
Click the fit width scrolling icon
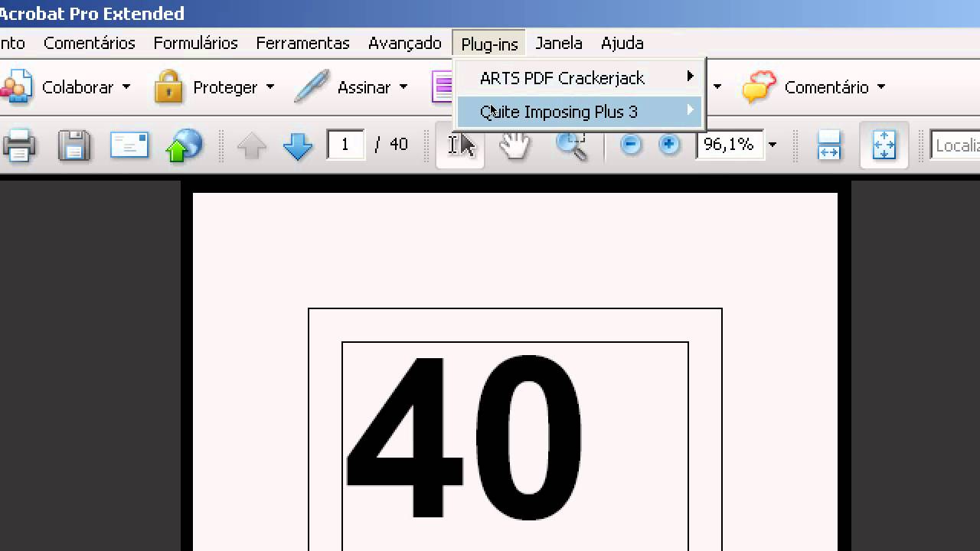pos(829,145)
